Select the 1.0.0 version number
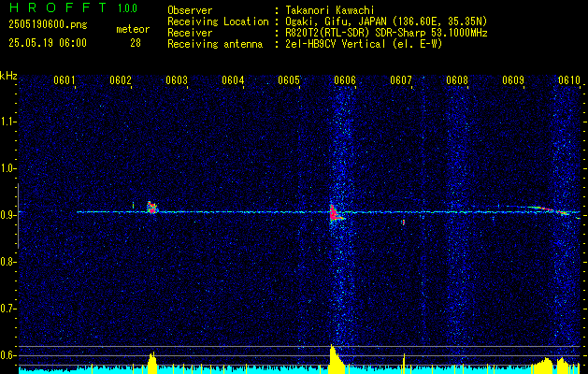The image size is (588, 374). (127, 8)
